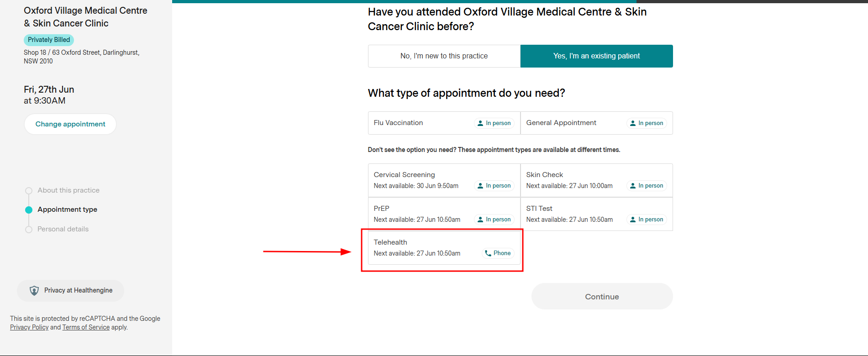The height and width of the screenshot is (356, 868).
Task: Click person icon on General Appointment
Action: [633, 123]
